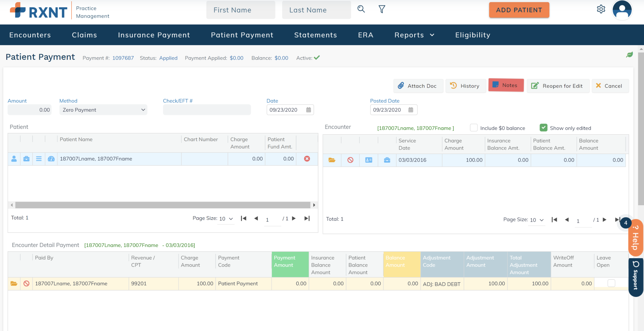
Task: Click the Cancel button
Action: point(610,86)
